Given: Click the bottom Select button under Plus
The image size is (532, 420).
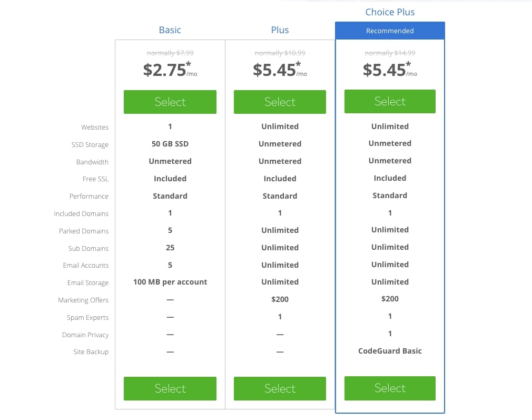Looking at the screenshot, I should pyautogui.click(x=280, y=388).
